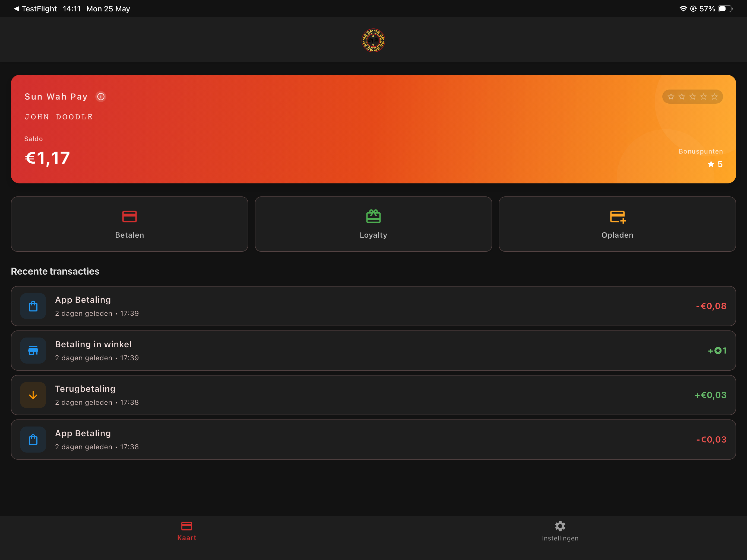Image resolution: width=747 pixels, height=560 pixels.
Task: Tap the Saldo label
Action: [x=33, y=139]
